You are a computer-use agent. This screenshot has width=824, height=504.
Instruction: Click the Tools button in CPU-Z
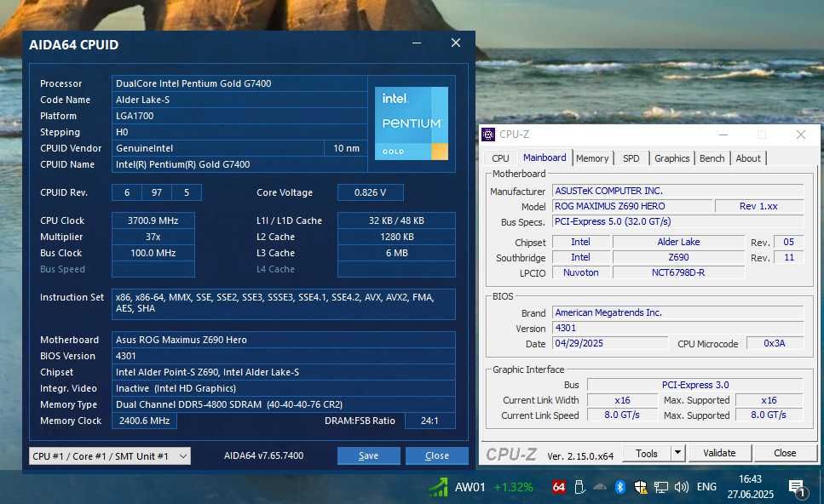[647, 453]
